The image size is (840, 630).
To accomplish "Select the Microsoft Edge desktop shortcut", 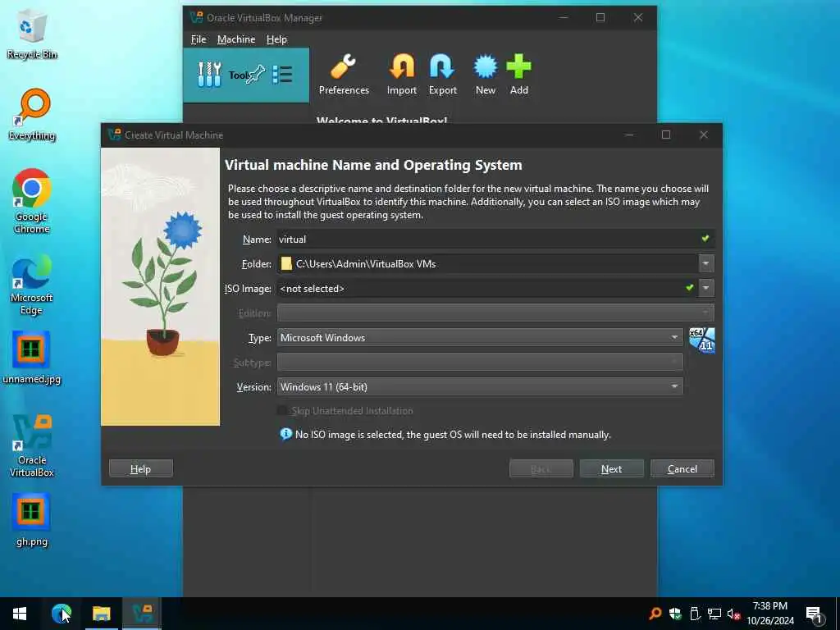I will [x=32, y=285].
